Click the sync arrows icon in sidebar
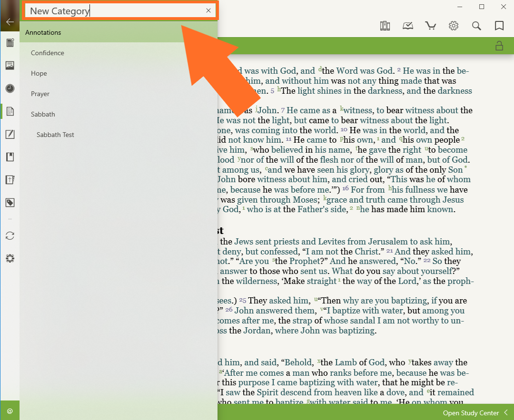 point(10,236)
